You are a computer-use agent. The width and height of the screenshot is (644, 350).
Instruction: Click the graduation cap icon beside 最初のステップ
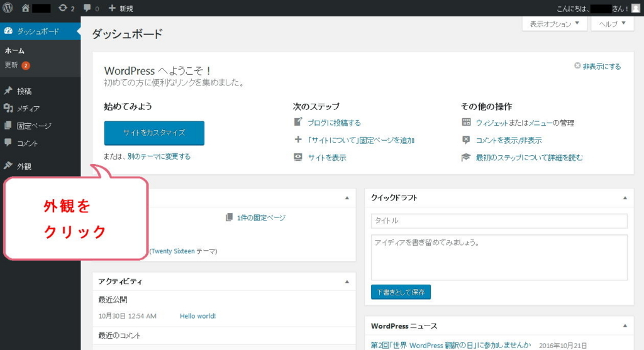pos(466,157)
